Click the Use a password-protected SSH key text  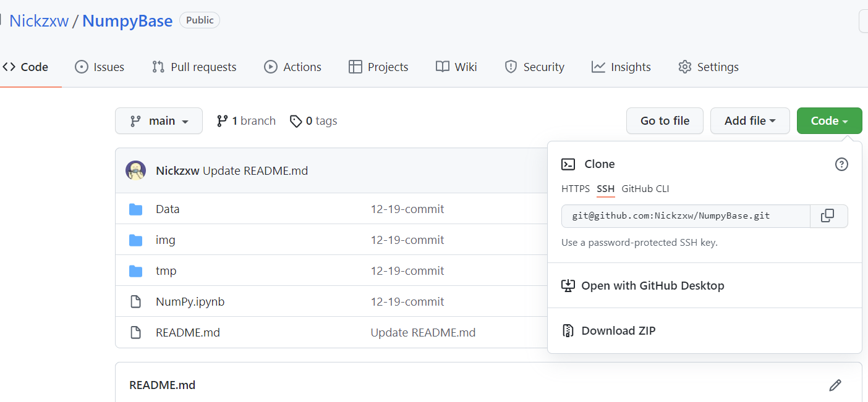(639, 243)
